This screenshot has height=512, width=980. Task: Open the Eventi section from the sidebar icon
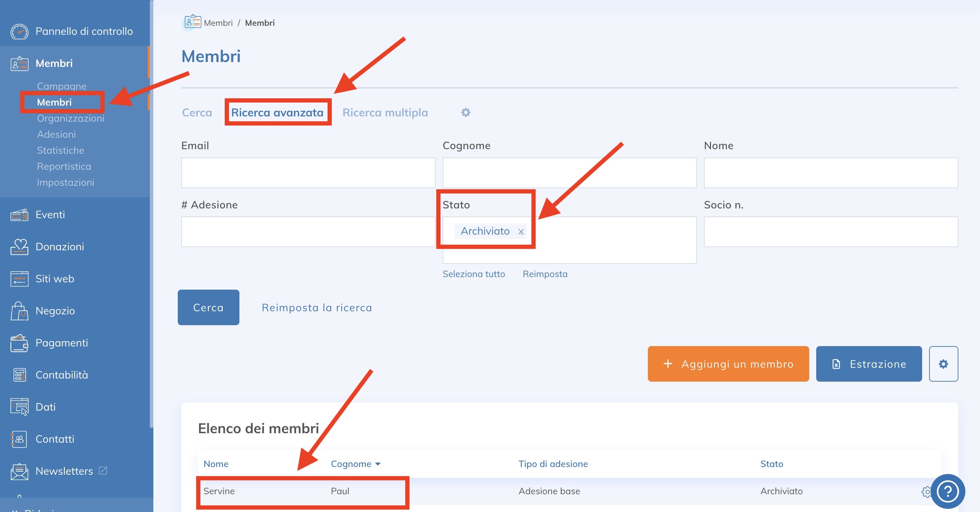(x=19, y=215)
